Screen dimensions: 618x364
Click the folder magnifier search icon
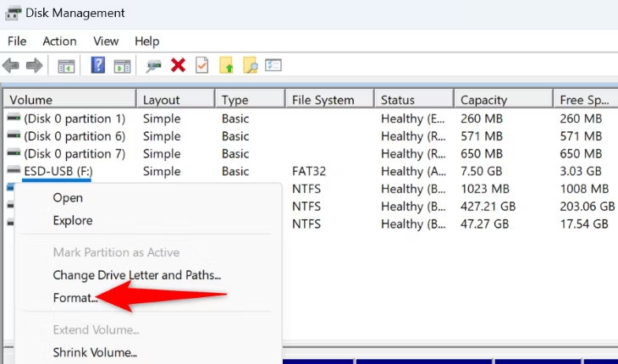[251, 65]
